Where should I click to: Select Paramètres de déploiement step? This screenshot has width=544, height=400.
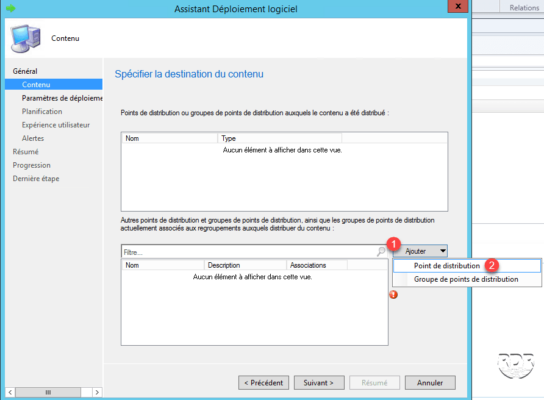(62, 98)
